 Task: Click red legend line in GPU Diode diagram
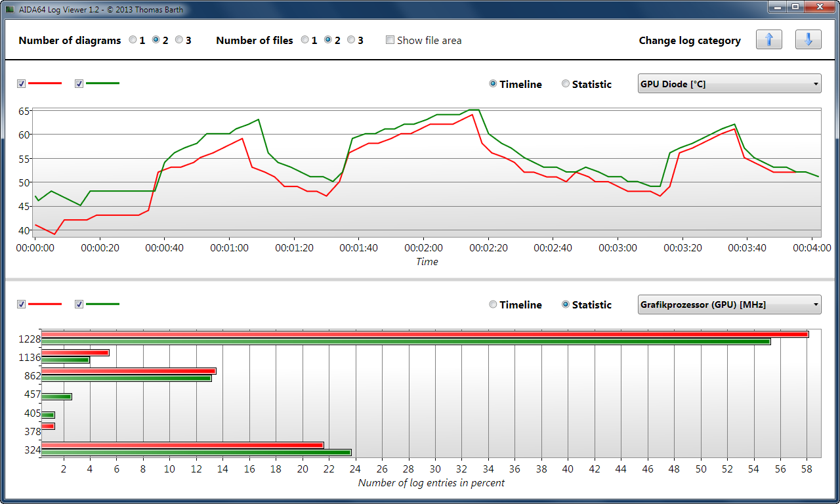point(45,83)
